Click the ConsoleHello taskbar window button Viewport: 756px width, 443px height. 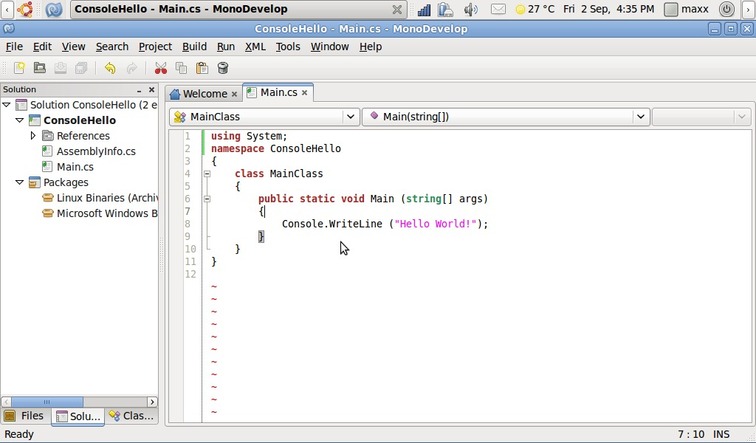tap(238, 9)
